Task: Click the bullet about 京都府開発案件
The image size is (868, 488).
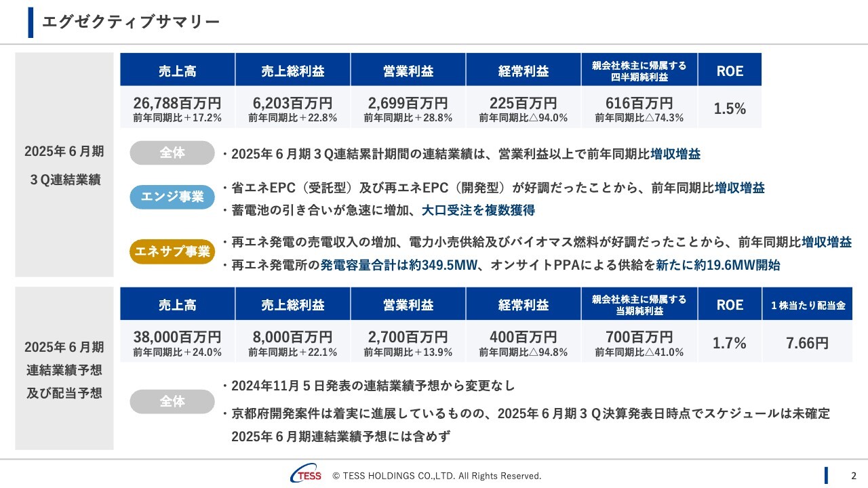Action: click(526, 413)
